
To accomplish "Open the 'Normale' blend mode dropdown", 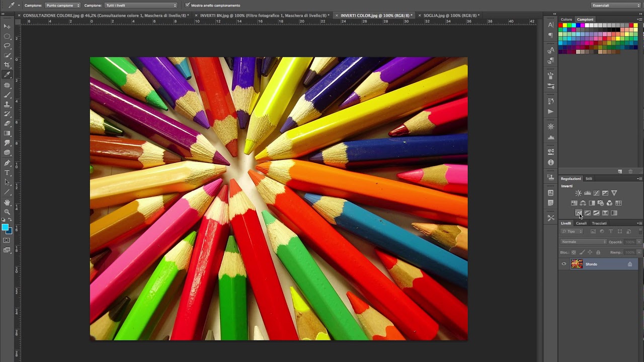I will coord(584,242).
